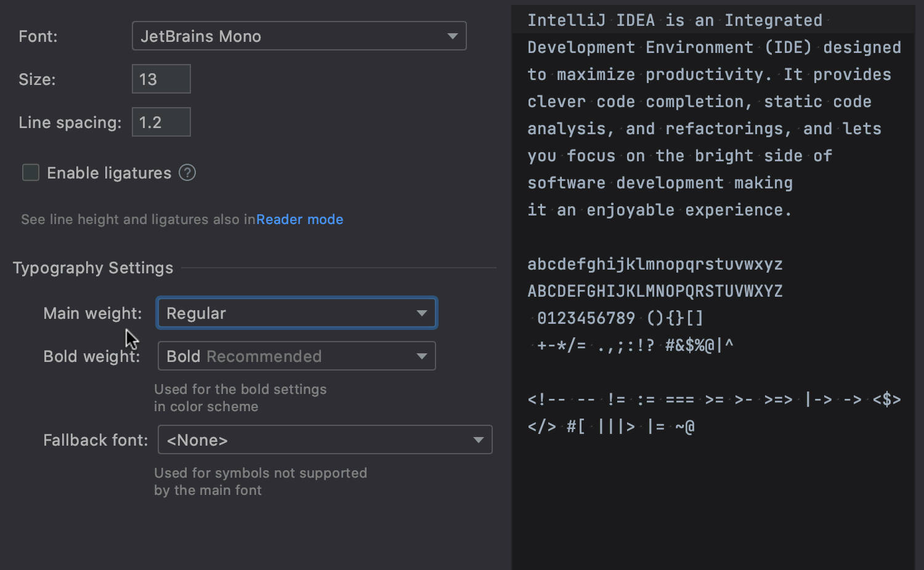Click the Main weight dropdown arrow
The width and height of the screenshot is (924, 570).
click(421, 313)
